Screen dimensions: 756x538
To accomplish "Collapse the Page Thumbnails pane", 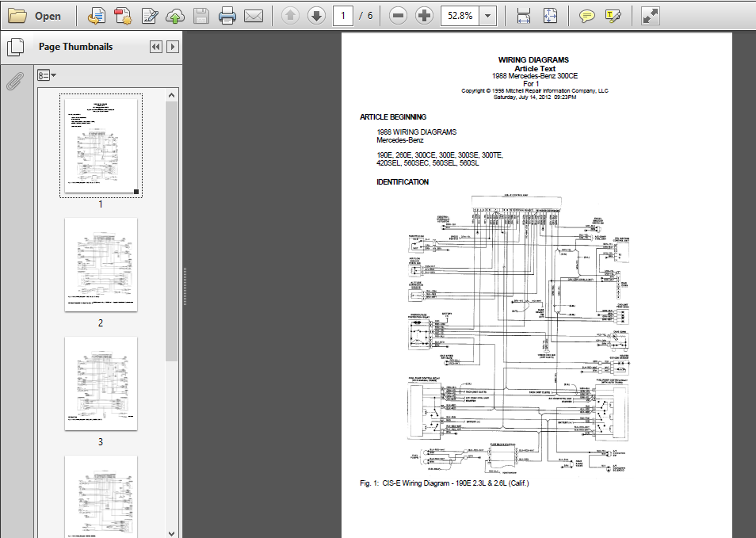I will (x=156, y=47).
